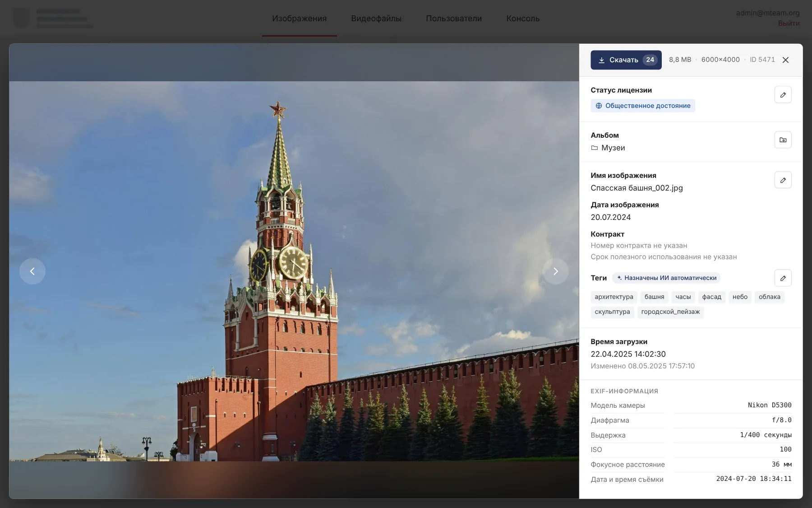The width and height of the screenshot is (812, 508).
Task: Select the file name Спасская башня_002.jpg
Action: tap(637, 188)
